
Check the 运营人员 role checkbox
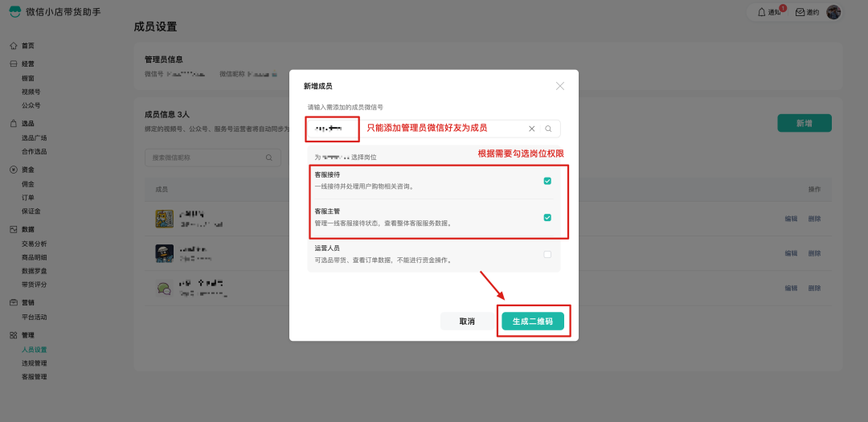point(547,254)
